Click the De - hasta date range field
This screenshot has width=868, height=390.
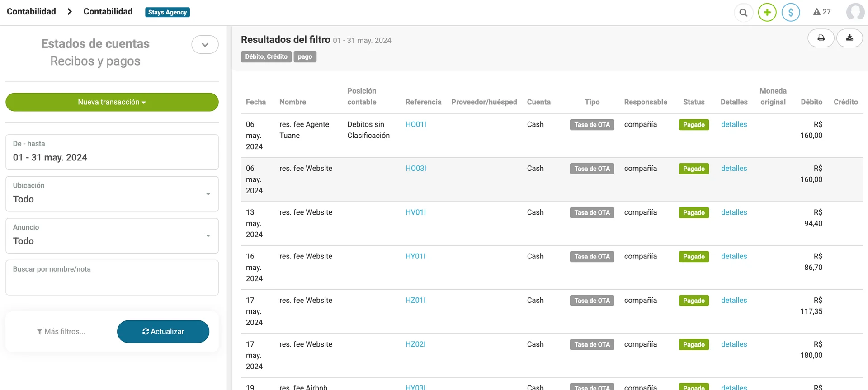(x=112, y=152)
